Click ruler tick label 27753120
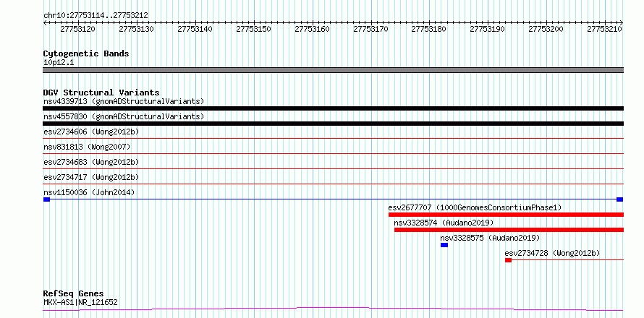This screenshot has height=318, width=644. (x=78, y=29)
